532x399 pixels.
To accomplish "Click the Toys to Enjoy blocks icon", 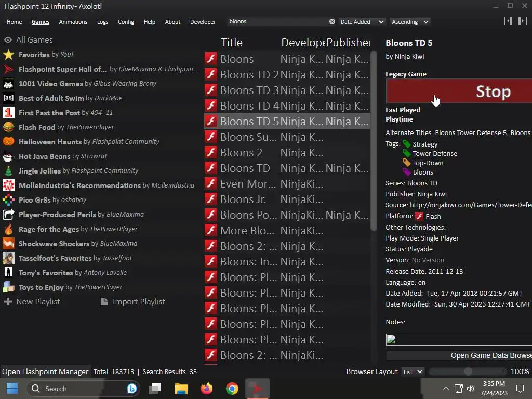I will [x=8, y=287].
